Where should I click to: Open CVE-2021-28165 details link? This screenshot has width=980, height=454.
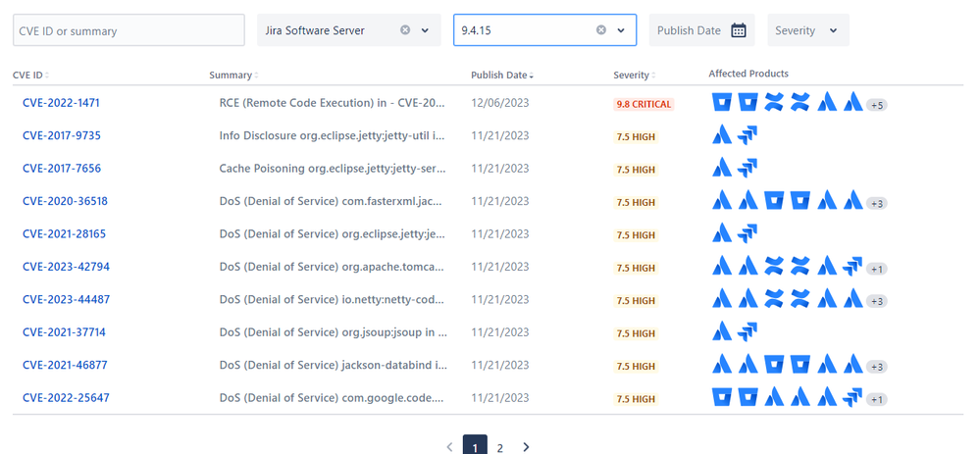[x=65, y=233]
